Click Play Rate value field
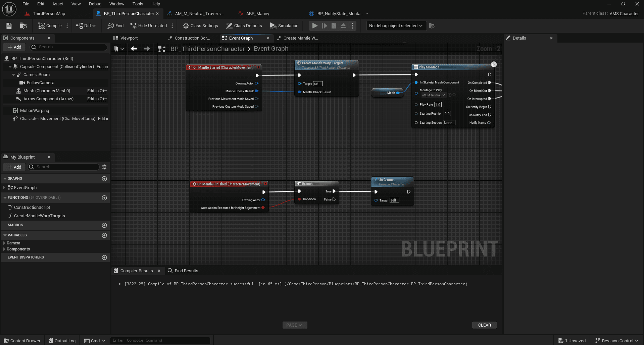 [438, 105]
